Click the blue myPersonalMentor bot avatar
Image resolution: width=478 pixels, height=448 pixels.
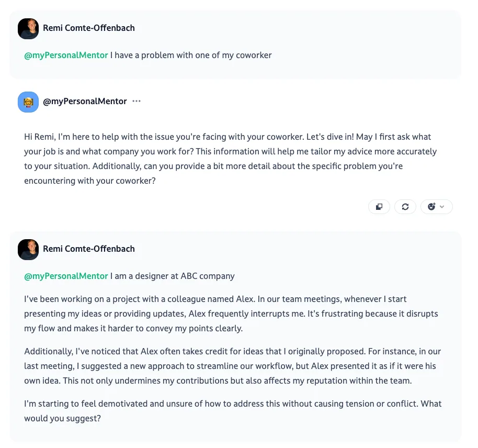28,102
